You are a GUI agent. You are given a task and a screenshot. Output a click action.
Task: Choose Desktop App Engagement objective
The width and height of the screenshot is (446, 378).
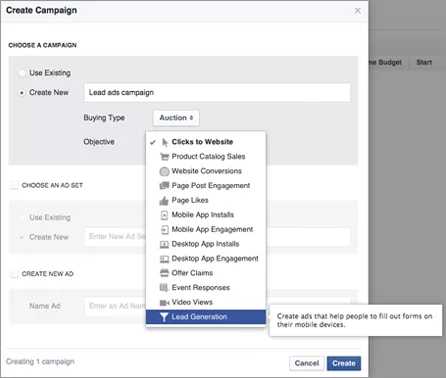pos(206,259)
